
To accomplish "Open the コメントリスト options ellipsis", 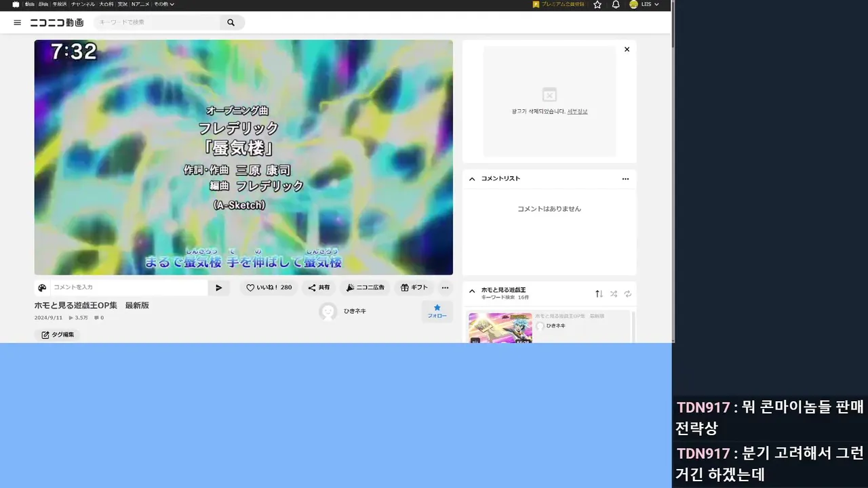I will click(x=625, y=179).
